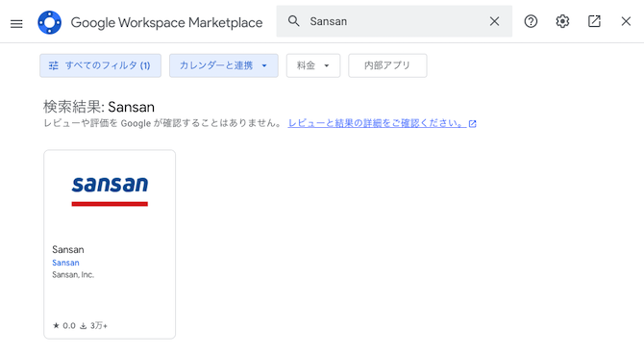Click the star rating 0.0 on card
The height and width of the screenshot is (355, 644).
click(x=64, y=326)
